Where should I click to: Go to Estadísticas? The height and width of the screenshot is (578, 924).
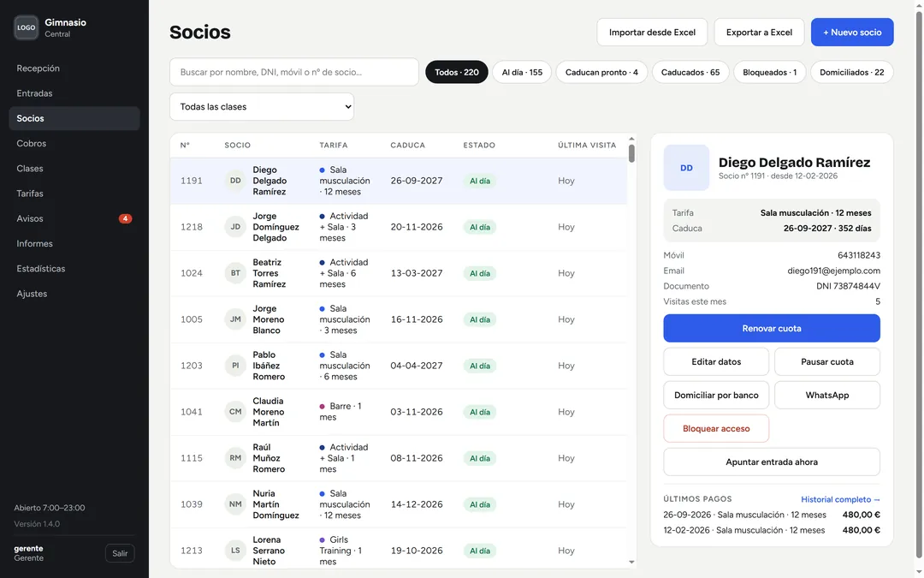click(74, 268)
